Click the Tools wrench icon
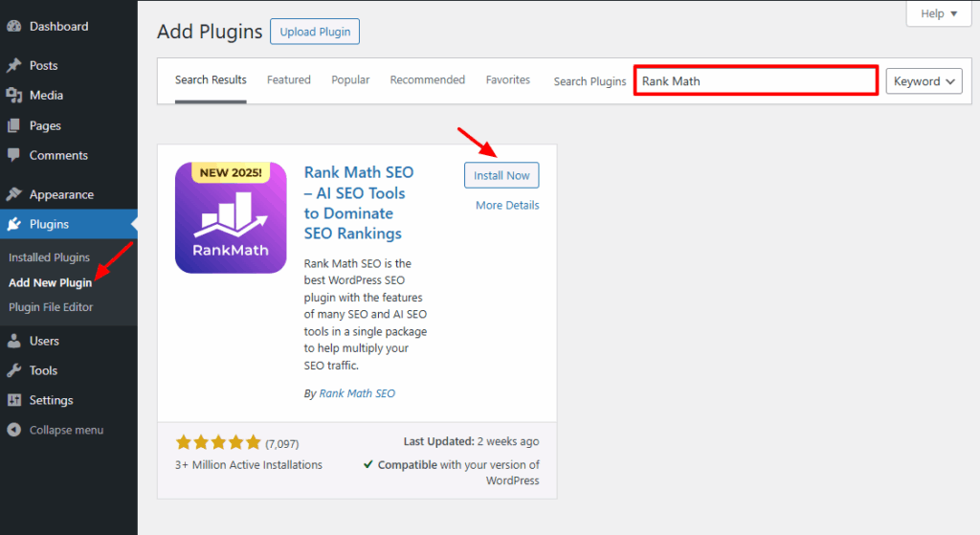The height and width of the screenshot is (535, 980). click(13, 370)
